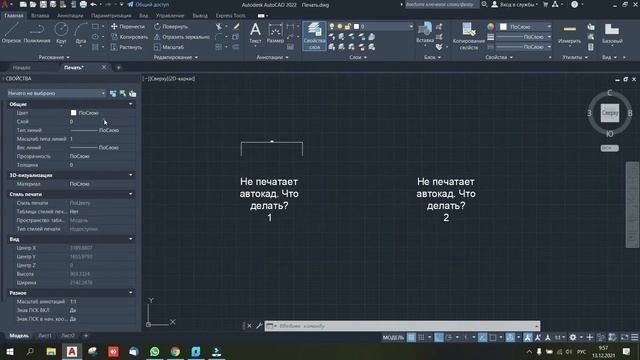The image size is (640, 360).
Task: Click the МОДЕЛЬ status bar button
Action: [393, 338]
